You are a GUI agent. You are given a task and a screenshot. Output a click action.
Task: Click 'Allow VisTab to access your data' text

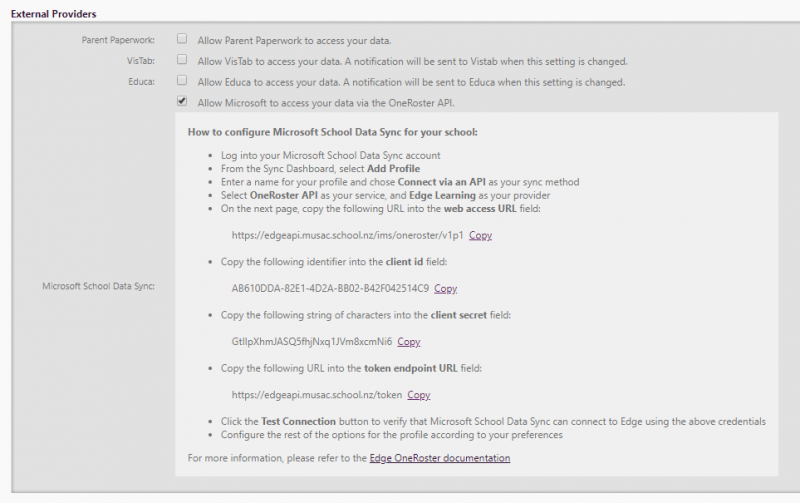413,61
